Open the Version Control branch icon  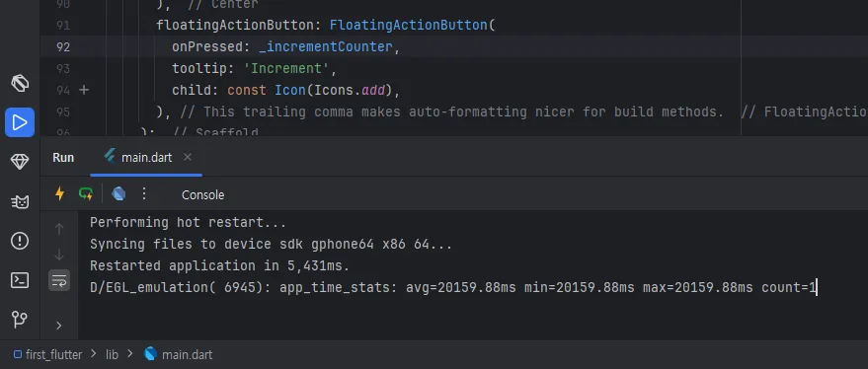[x=20, y=320]
